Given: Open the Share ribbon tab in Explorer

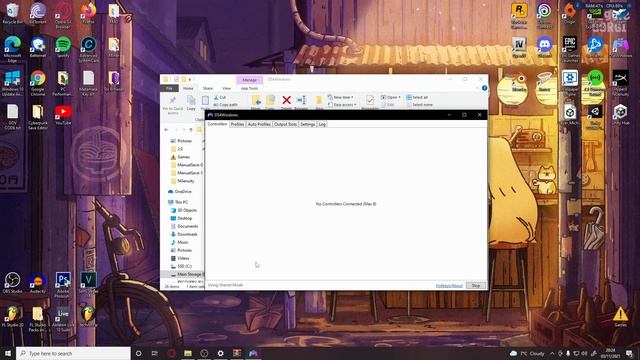Looking at the screenshot, I should click(208, 88).
